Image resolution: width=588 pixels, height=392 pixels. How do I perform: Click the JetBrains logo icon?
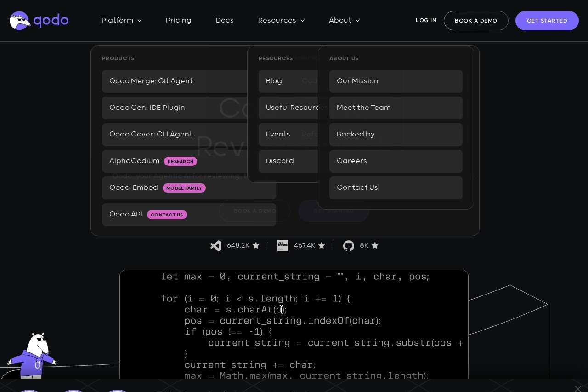[x=283, y=246]
